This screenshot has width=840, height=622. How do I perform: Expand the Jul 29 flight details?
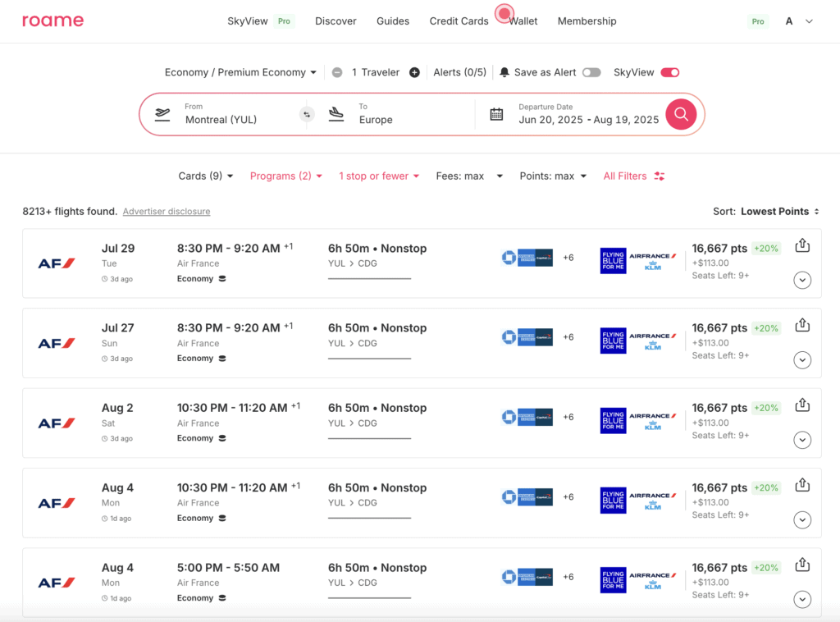[x=802, y=280]
